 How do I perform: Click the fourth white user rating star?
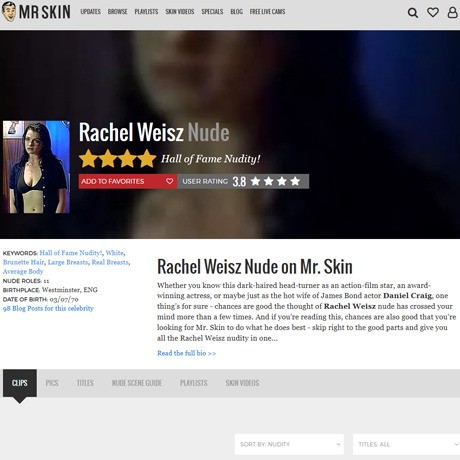(x=295, y=181)
